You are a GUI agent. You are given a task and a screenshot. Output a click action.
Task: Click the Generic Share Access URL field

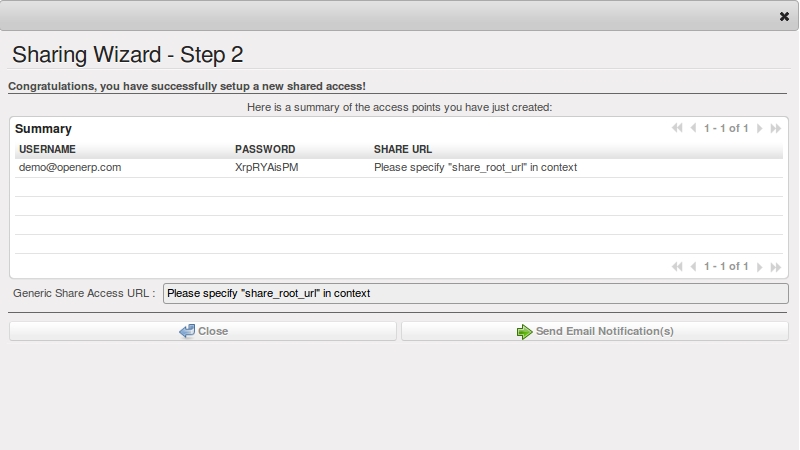473,293
